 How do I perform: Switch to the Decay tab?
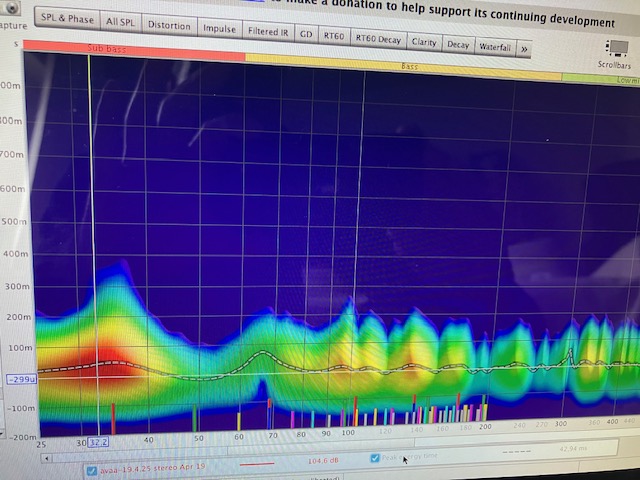458,44
